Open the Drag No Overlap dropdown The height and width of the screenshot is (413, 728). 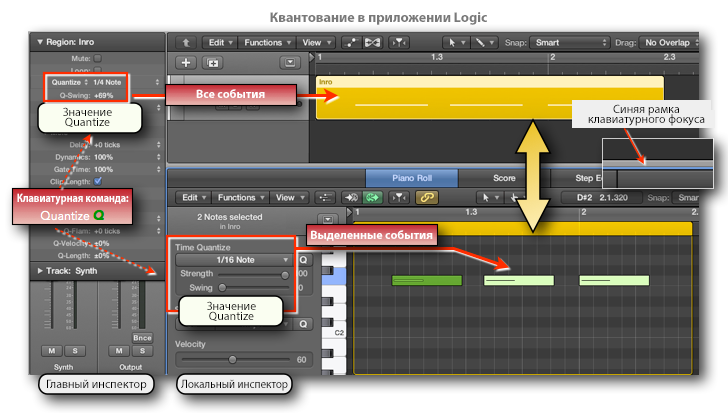tap(669, 43)
